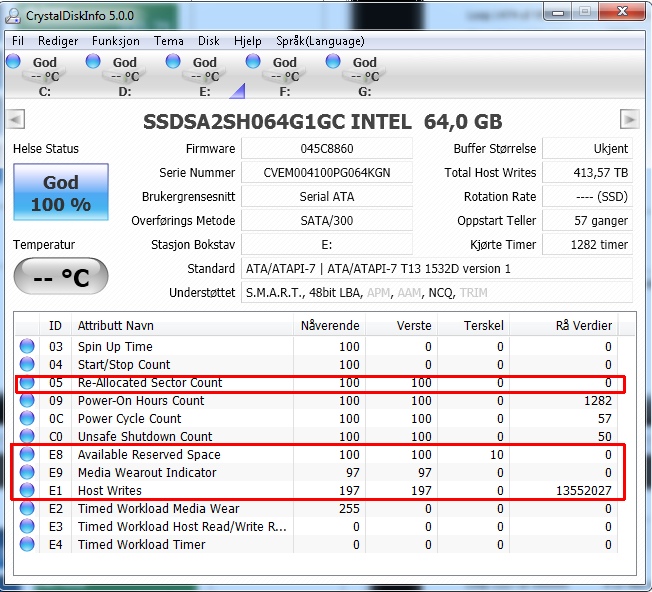
Task: Click the God 100 % health status button
Action: coord(61,192)
